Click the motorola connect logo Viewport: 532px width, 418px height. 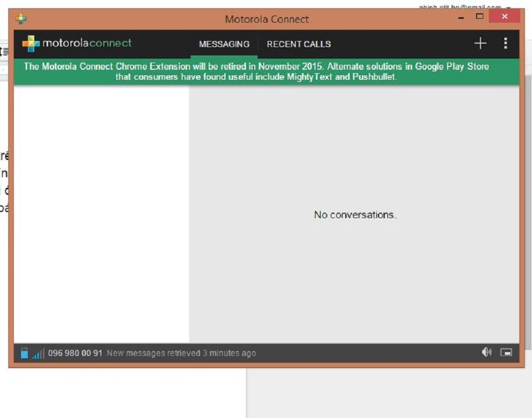77,43
